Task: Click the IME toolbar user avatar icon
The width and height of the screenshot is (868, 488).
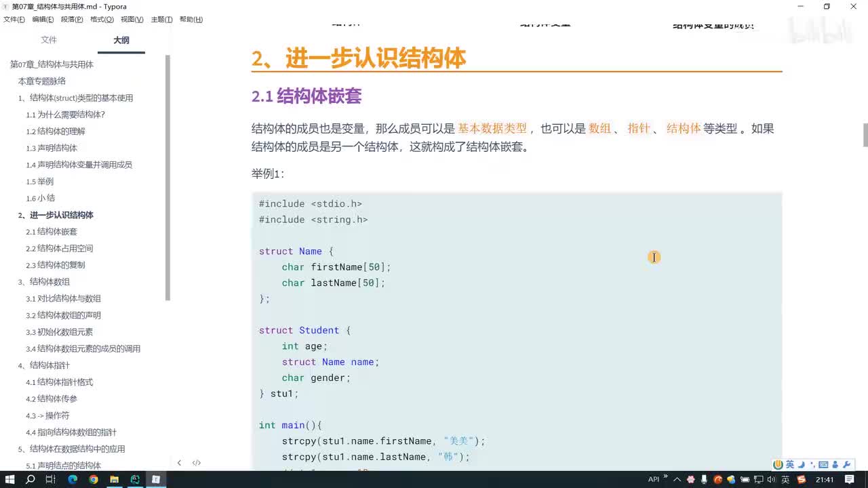Action: click(835, 465)
